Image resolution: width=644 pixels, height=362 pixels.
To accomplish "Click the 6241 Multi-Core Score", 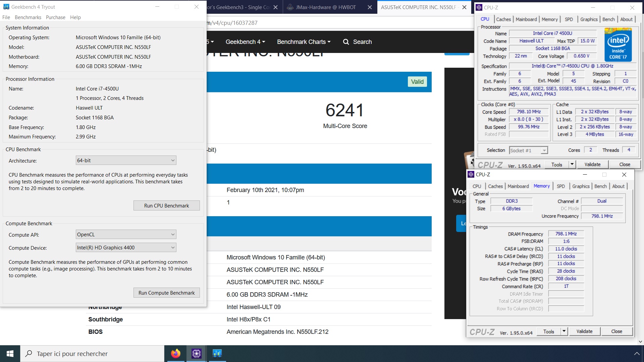I will [x=345, y=110].
